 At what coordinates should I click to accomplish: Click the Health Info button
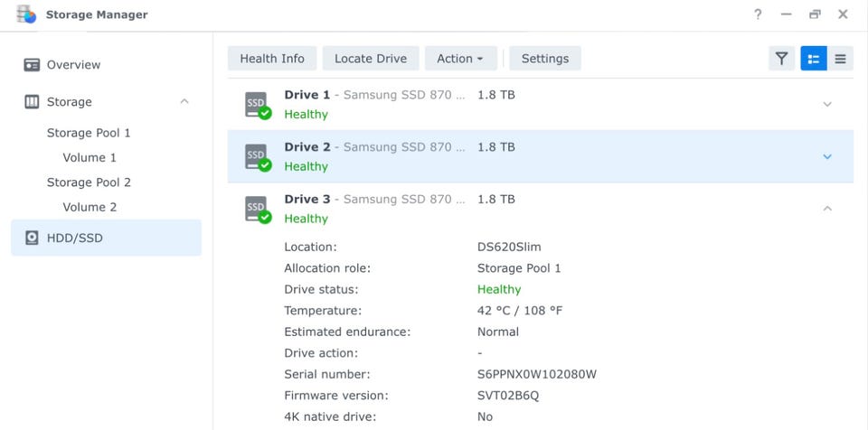(271, 59)
